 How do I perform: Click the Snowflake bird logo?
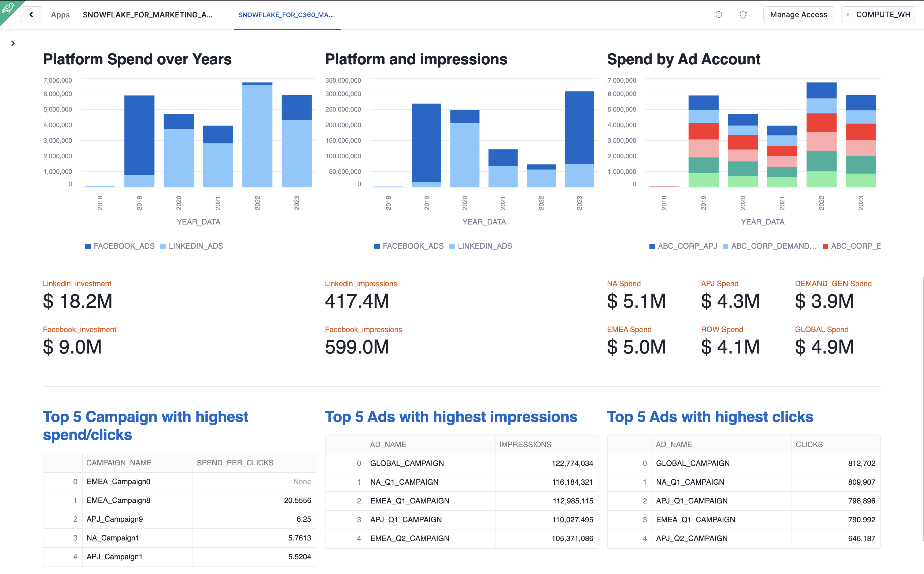[8, 8]
